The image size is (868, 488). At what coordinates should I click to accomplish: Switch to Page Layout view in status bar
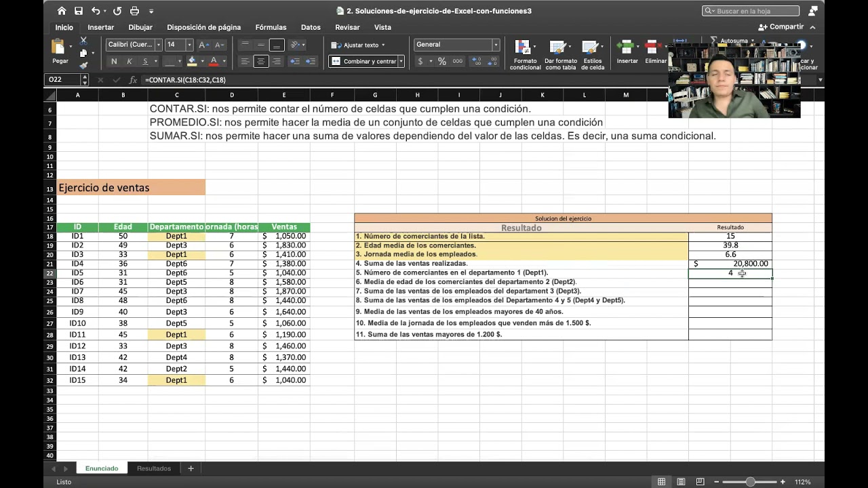pos(681,482)
